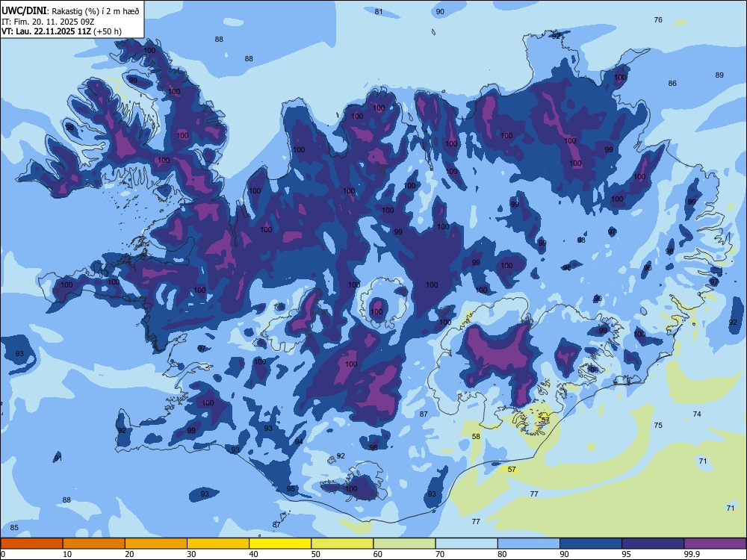The image size is (747, 560).
Task: Click the map value '75' in the southeast sea
Action: point(658,426)
